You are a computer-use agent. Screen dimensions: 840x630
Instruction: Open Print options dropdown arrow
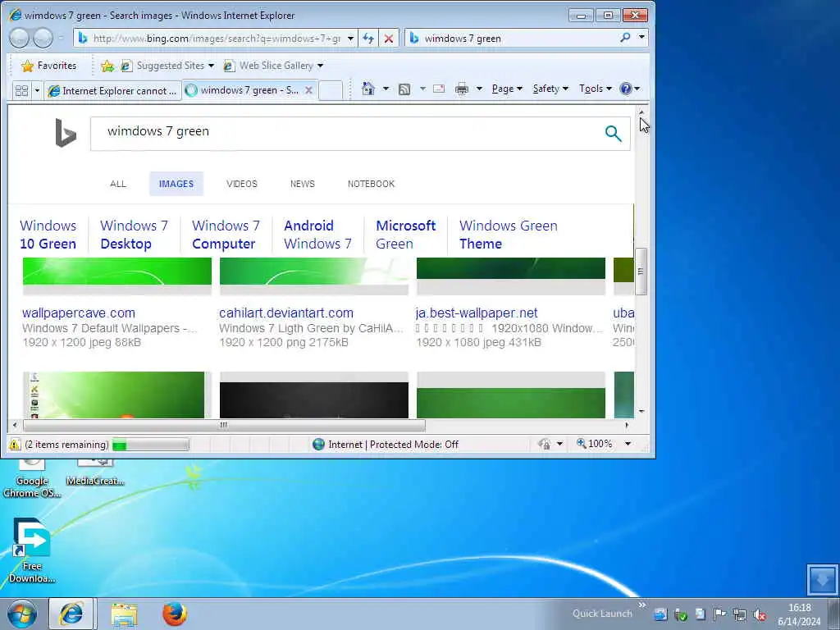(x=479, y=89)
